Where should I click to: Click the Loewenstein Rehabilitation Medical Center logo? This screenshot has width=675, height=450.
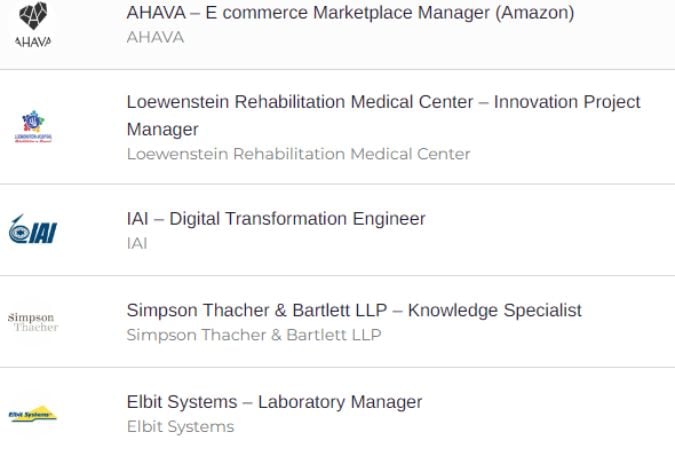click(x=33, y=126)
